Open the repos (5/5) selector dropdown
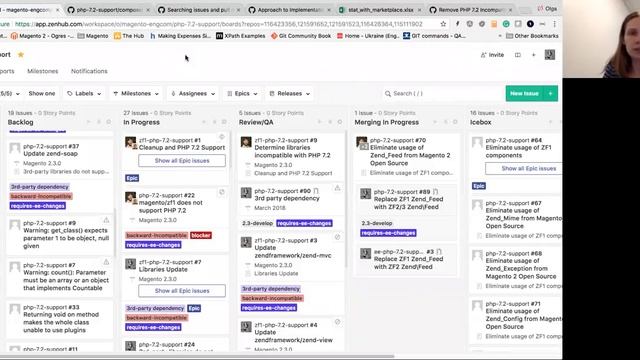This screenshot has height=360, width=640. click(10, 93)
